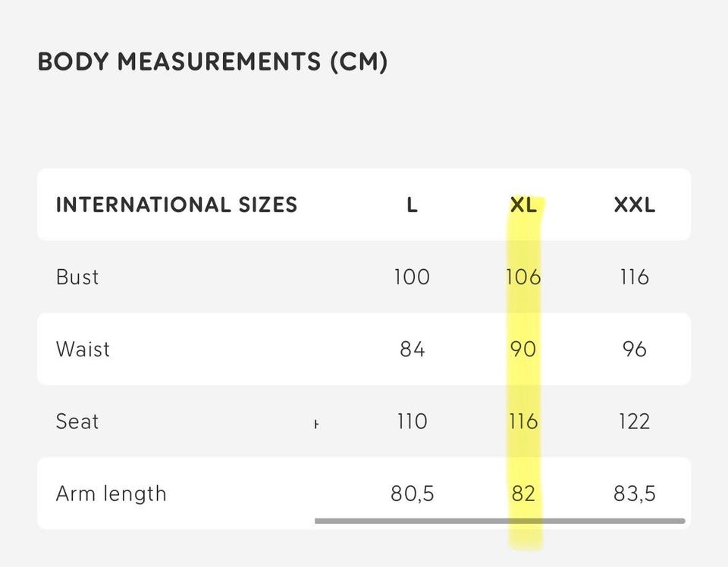Click the L arm length value 80,5

pyautogui.click(x=412, y=493)
